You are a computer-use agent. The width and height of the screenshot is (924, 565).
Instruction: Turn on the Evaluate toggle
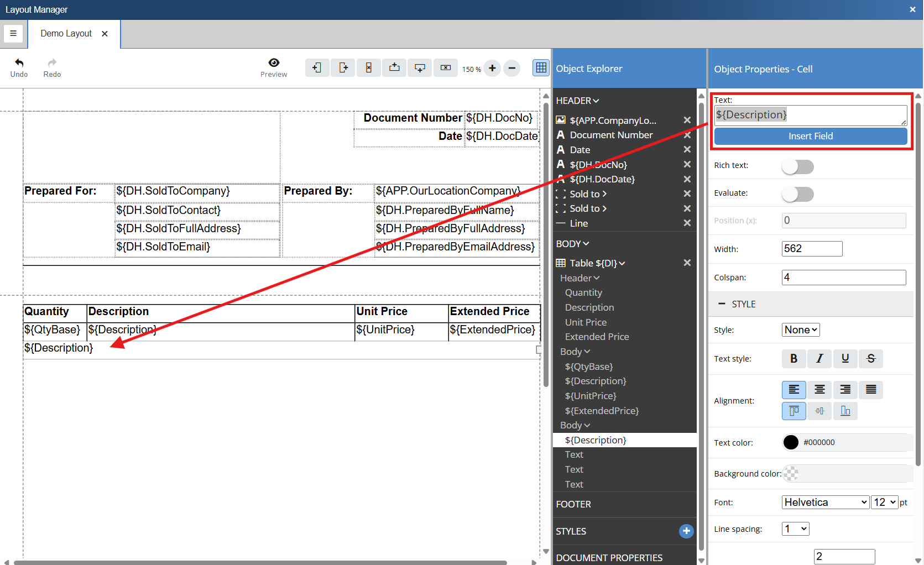(797, 194)
